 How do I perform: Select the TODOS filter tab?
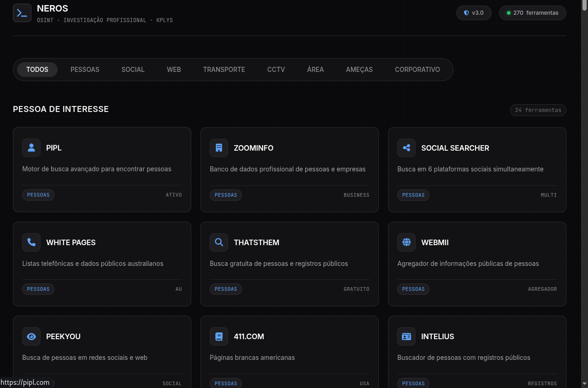[x=37, y=70]
